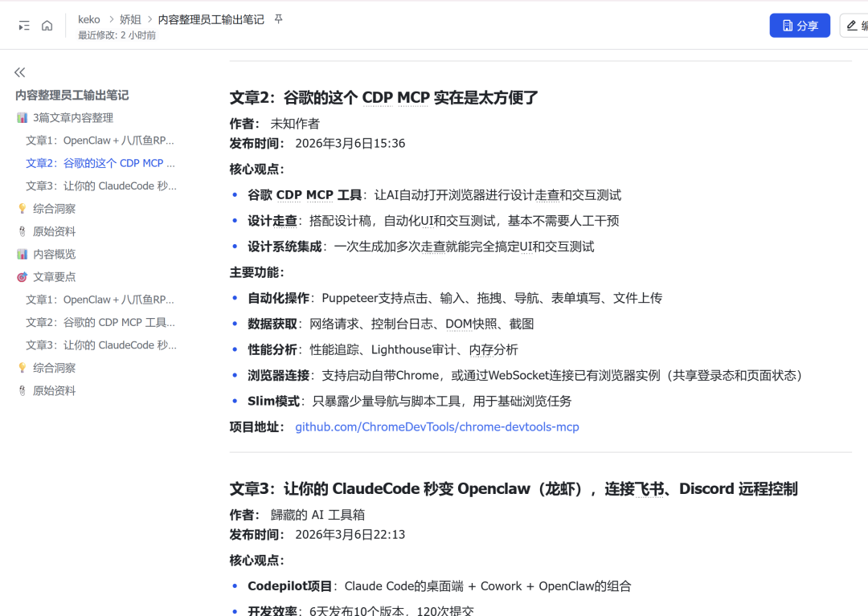Click the blue 分享 share button

(799, 25)
